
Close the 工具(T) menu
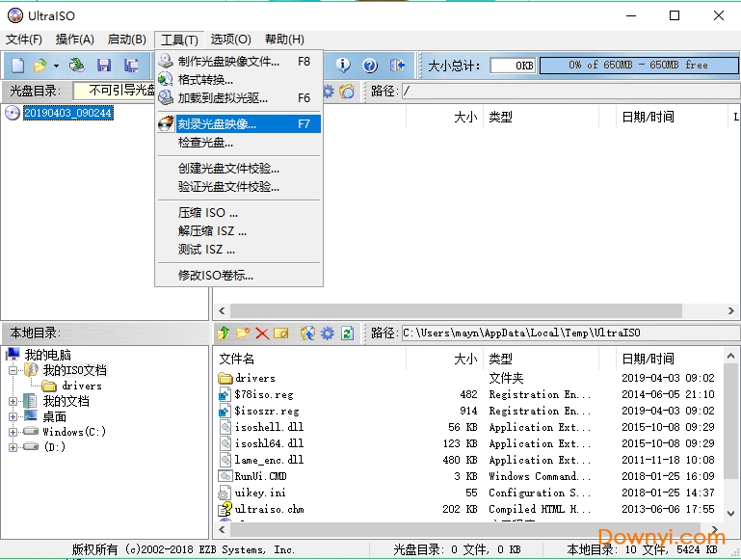pyautogui.click(x=179, y=40)
